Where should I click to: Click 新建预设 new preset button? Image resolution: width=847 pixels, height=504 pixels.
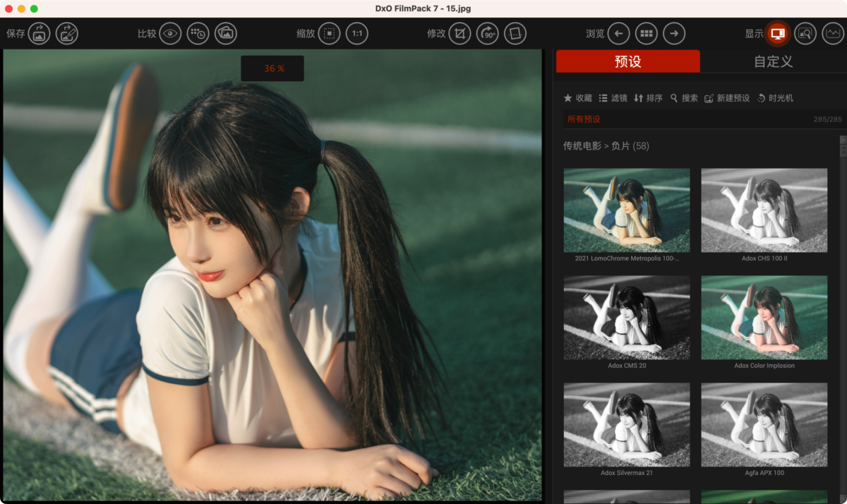pos(727,98)
